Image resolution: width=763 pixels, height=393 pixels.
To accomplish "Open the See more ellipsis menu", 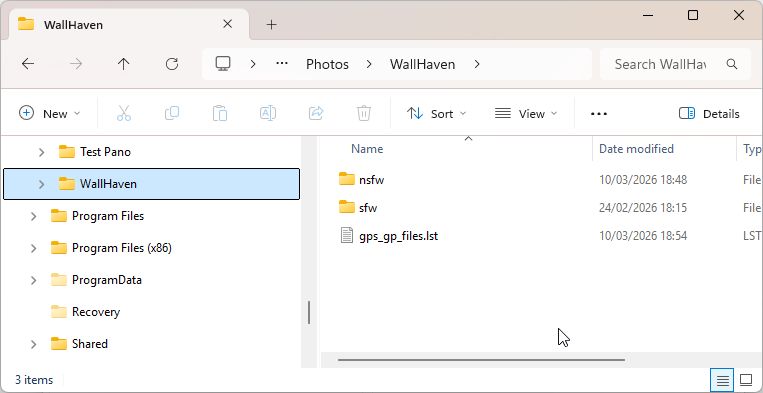I will point(599,114).
